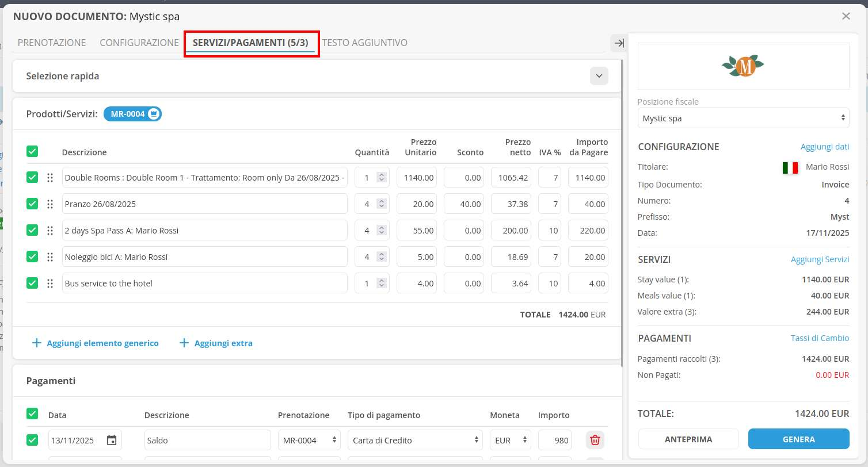Open the Posizione fiscale dropdown
This screenshot has width=868, height=467.
743,118
